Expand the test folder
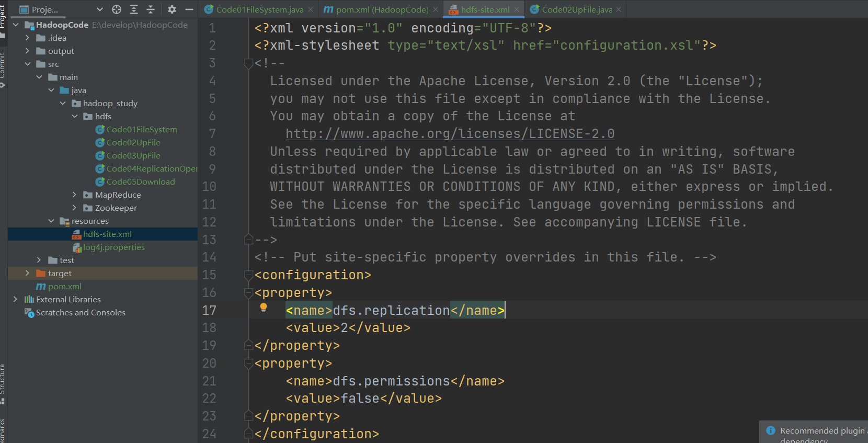 tap(39, 260)
